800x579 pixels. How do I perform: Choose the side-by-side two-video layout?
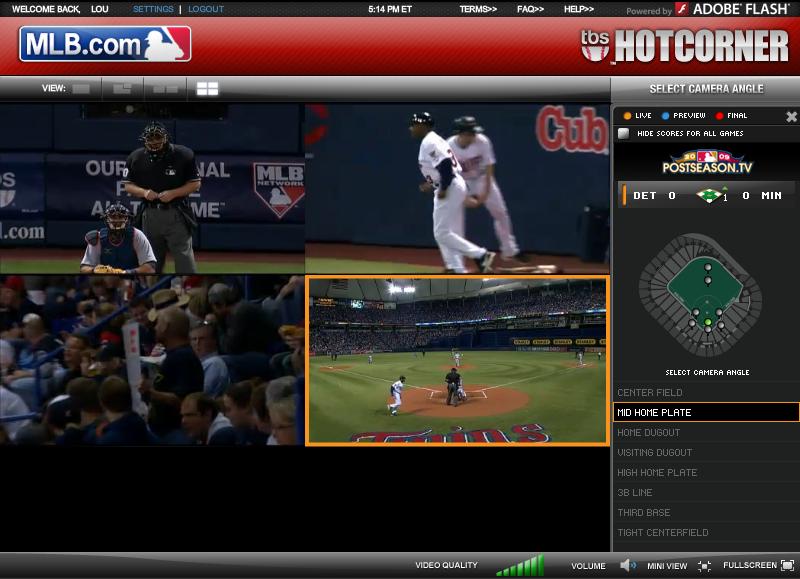tap(165, 89)
